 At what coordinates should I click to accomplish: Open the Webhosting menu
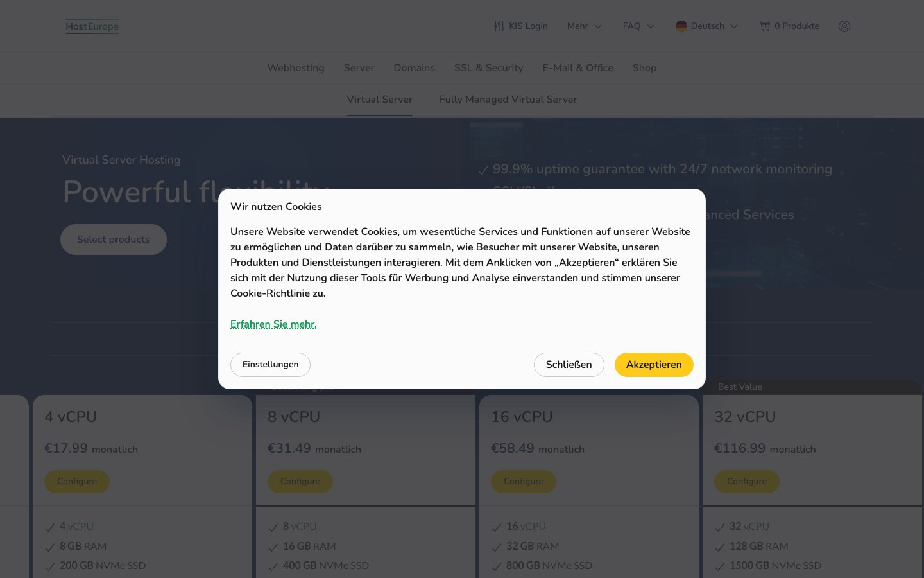coord(296,68)
